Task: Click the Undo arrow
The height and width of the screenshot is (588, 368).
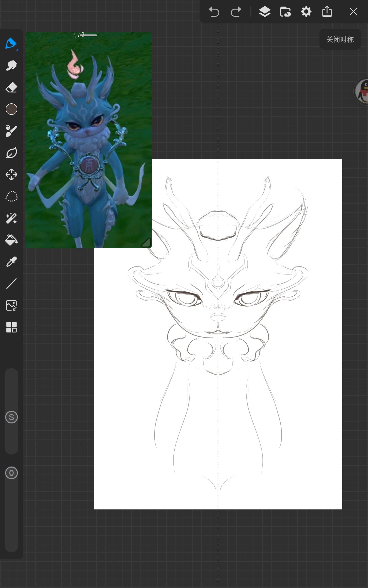Action: point(214,12)
